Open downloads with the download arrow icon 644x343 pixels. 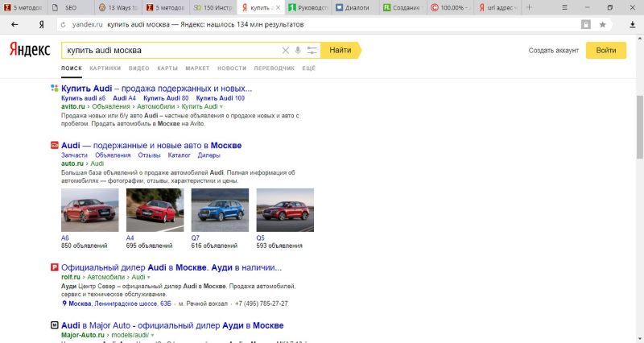(633, 25)
